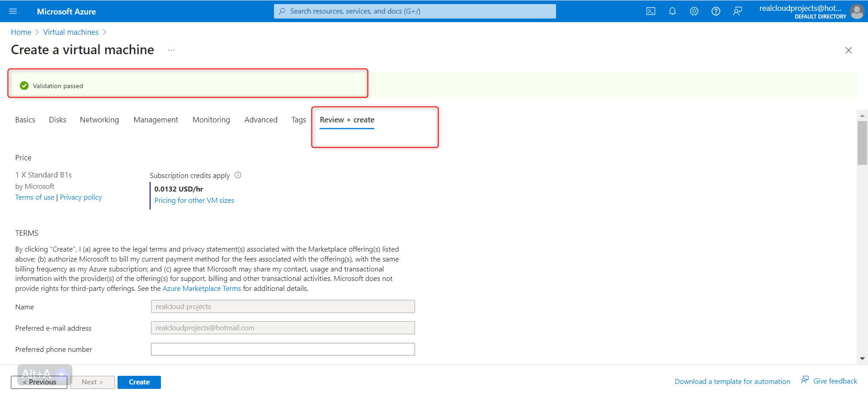Click the scrollbar down arrow

click(x=862, y=359)
